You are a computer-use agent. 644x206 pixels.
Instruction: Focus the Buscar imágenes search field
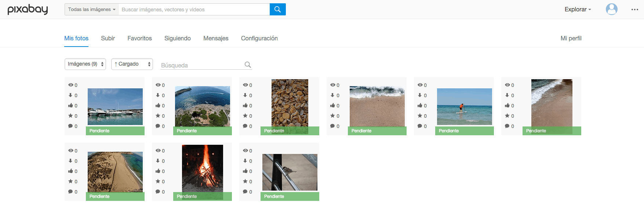(x=194, y=10)
